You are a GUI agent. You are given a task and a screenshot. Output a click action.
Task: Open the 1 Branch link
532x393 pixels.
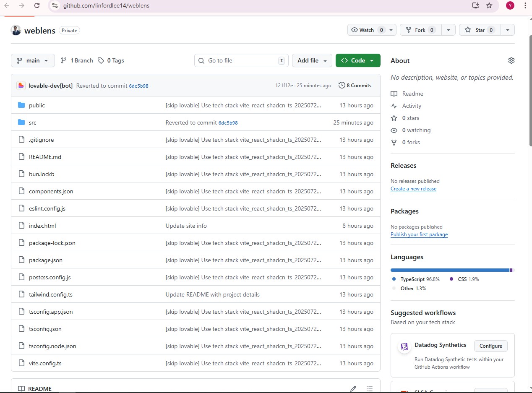pos(77,60)
